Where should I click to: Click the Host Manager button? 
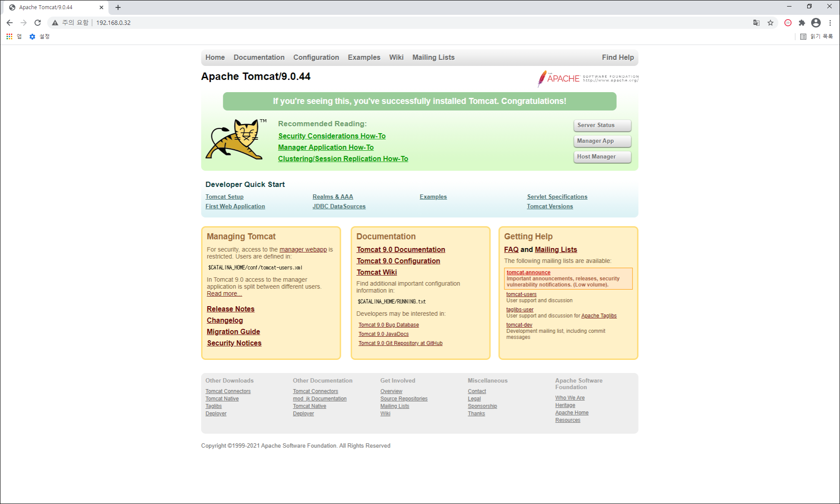(602, 157)
